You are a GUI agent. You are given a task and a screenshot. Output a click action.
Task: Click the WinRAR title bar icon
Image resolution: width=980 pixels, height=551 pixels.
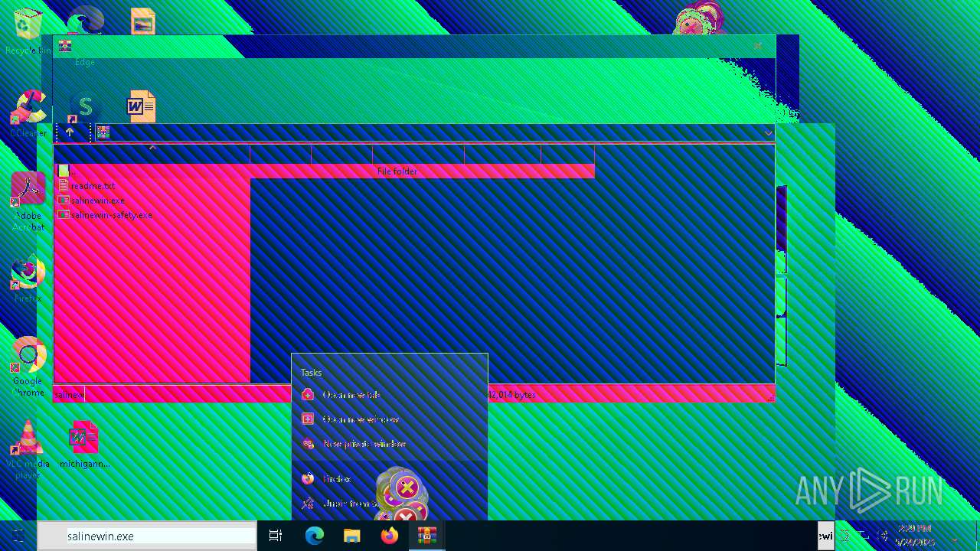65,46
